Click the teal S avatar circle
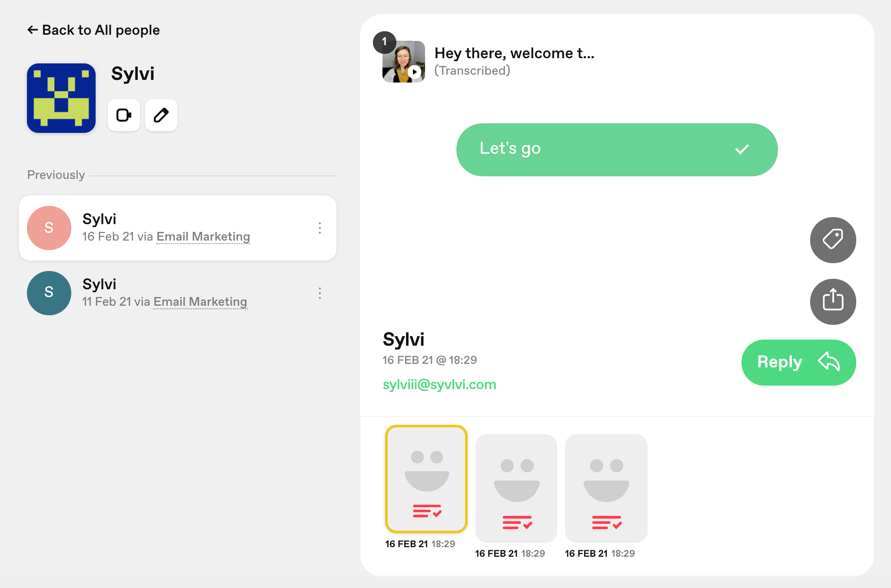891x588 pixels. click(x=49, y=293)
